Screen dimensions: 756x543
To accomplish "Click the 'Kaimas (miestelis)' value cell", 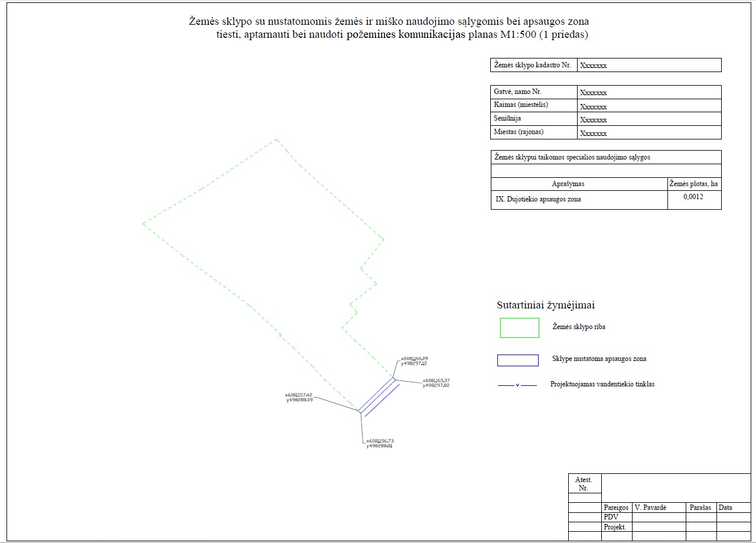I will [649, 106].
